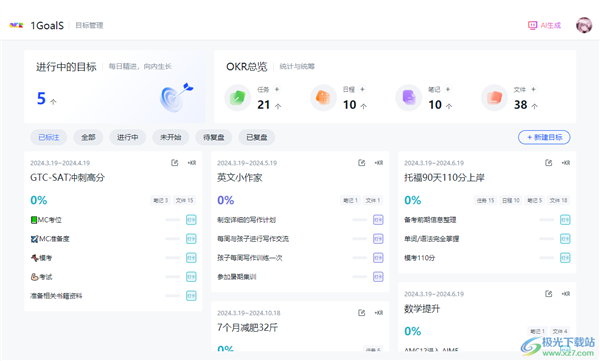Check in on the 考试 row
Image resolution: width=600 pixels, height=361 pixels.
point(191,277)
